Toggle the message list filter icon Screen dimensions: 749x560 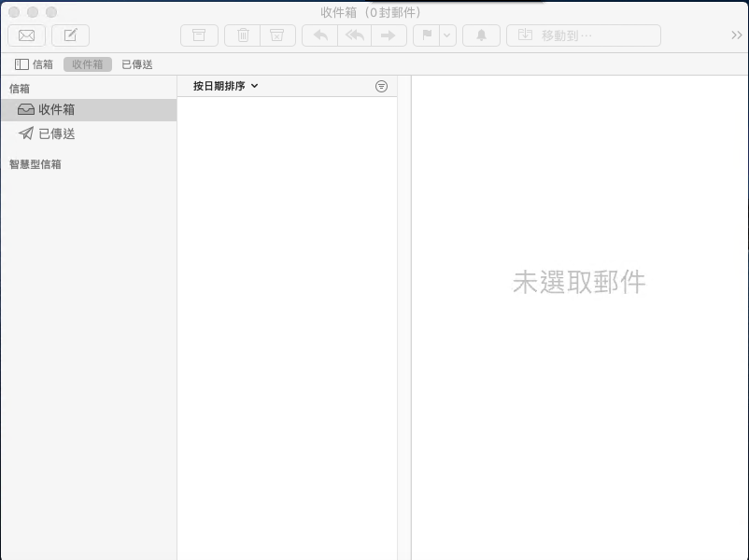tap(381, 86)
